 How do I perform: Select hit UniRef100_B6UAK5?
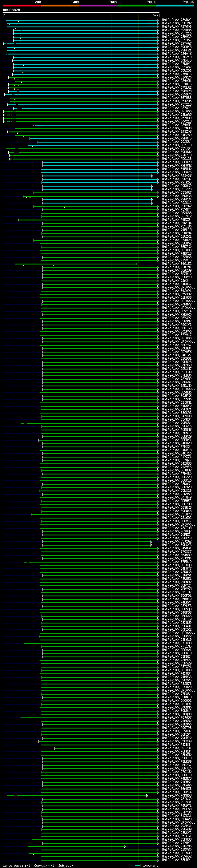point(176,172)
